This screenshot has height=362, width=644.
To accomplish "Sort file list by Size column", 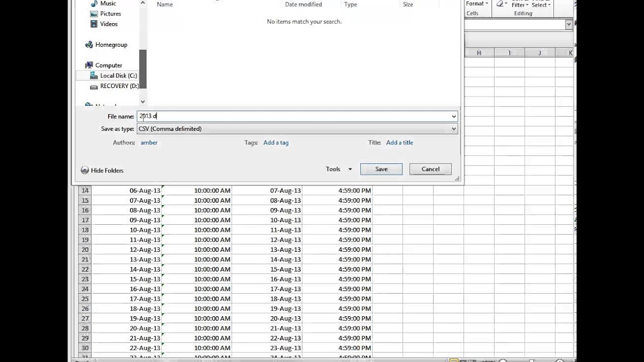I will (x=408, y=5).
